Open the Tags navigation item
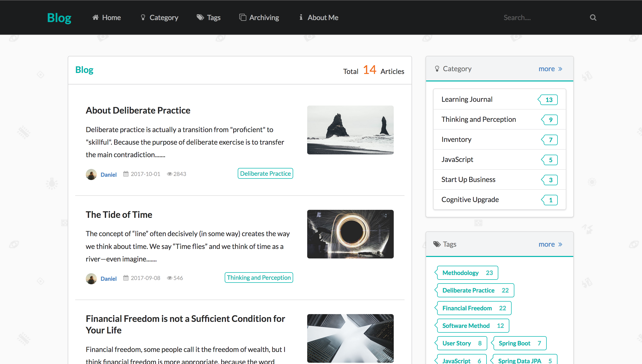This screenshot has height=364, width=642. [209, 18]
